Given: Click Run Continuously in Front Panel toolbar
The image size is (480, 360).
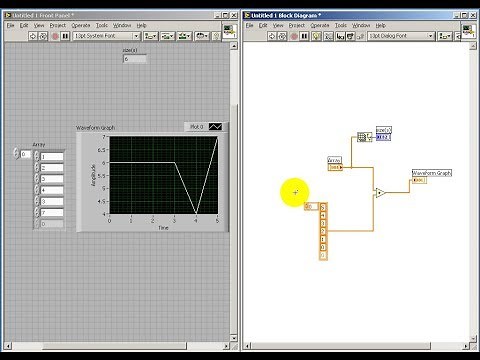Looking at the screenshot, I should [43, 36].
